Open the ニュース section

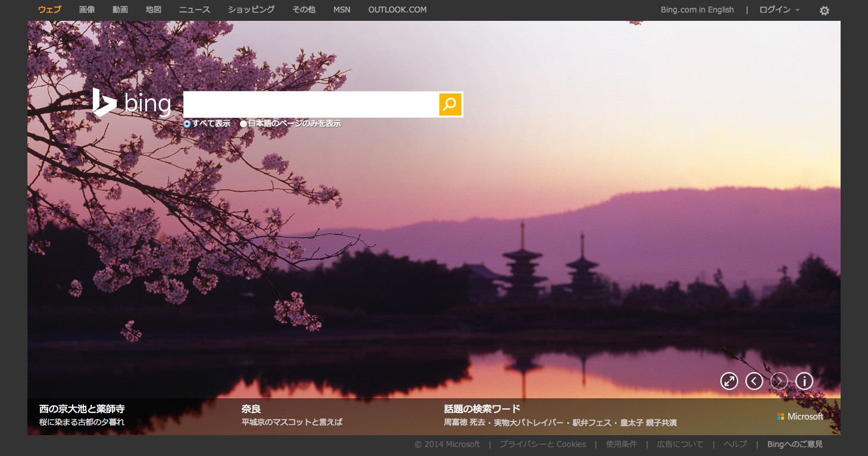click(195, 10)
